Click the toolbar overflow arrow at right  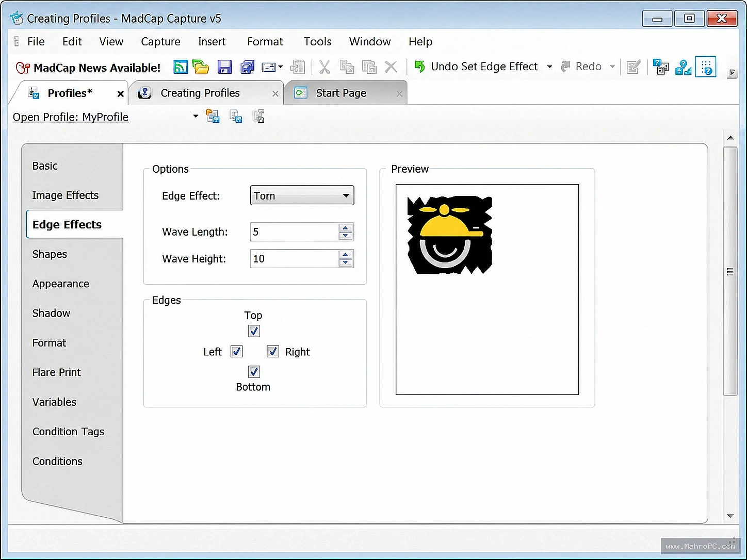pos(732,73)
